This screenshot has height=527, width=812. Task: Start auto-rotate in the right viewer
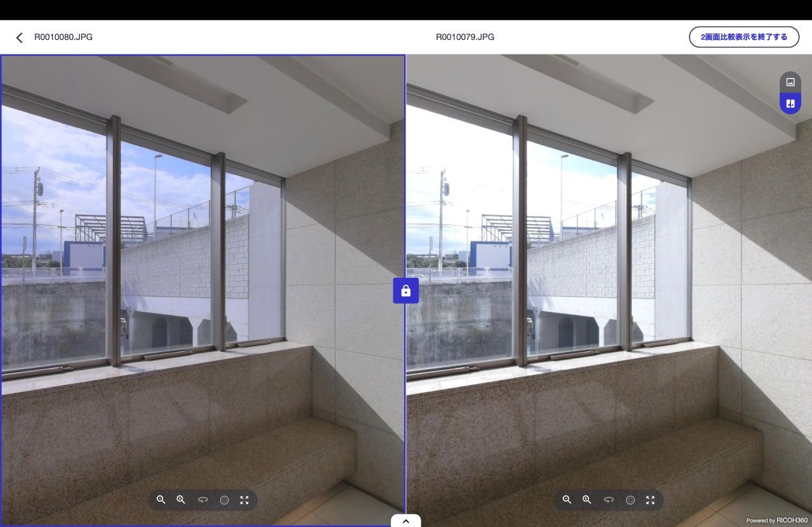click(609, 500)
